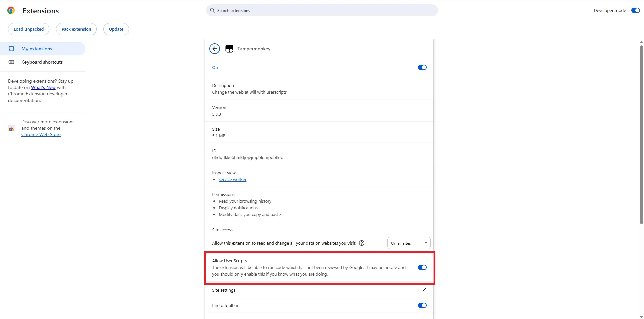Click the Load unpacked button
Screen dimensions: 644x319
[29, 29]
